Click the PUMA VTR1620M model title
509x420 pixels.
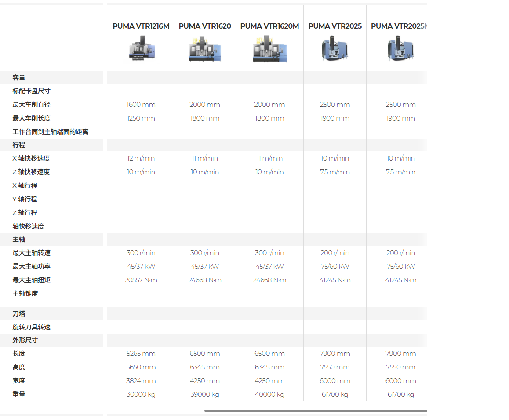(269, 26)
